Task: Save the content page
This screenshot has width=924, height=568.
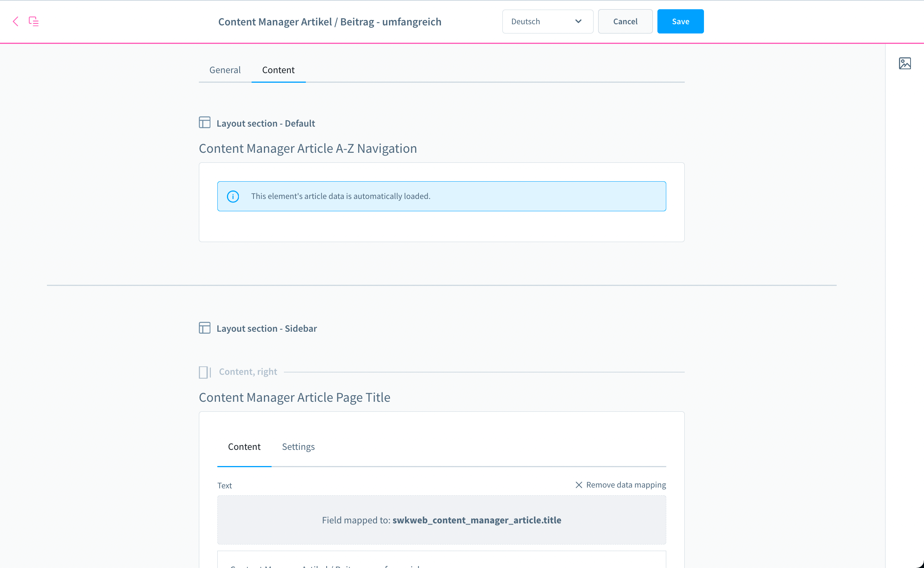Action: pyautogui.click(x=680, y=22)
